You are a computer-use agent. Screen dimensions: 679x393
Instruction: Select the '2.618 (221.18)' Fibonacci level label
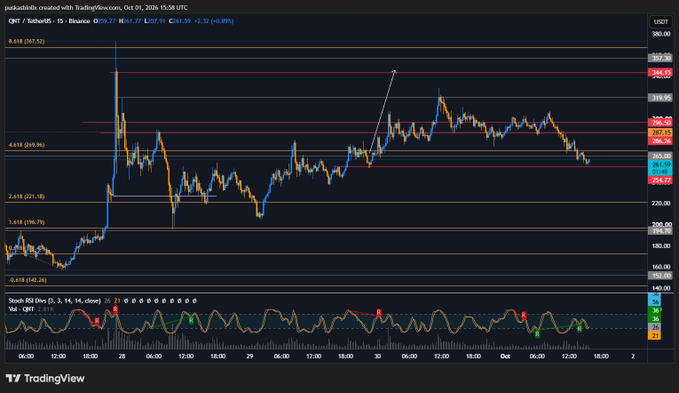[x=27, y=196]
